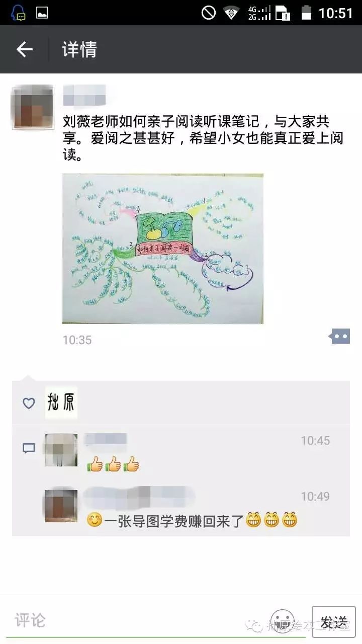The image size is (362, 644).
Task: Click the 发送 send button
Action: coord(334,622)
